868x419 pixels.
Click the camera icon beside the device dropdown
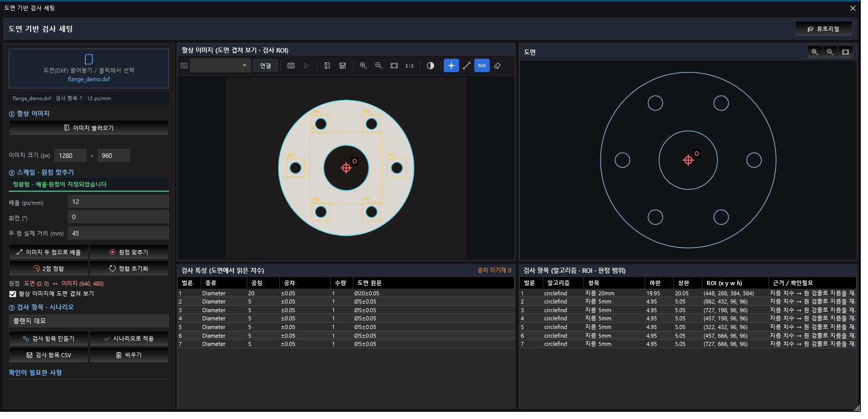[x=184, y=66]
